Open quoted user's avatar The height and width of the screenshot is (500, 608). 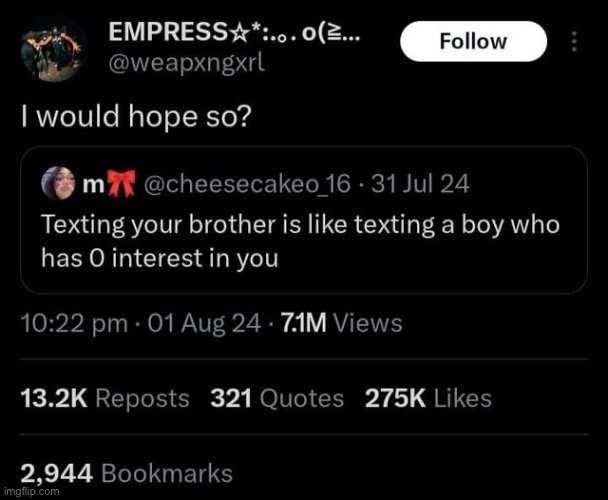pyautogui.click(x=58, y=183)
